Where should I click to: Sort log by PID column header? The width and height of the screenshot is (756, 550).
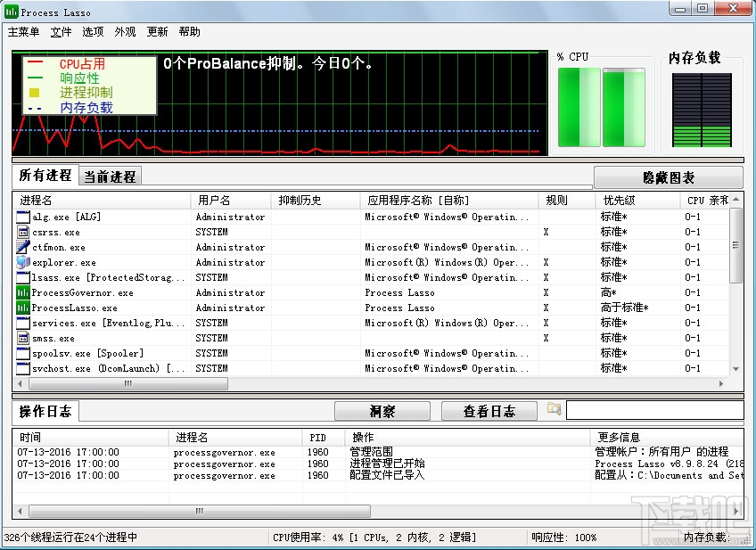pyautogui.click(x=324, y=438)
